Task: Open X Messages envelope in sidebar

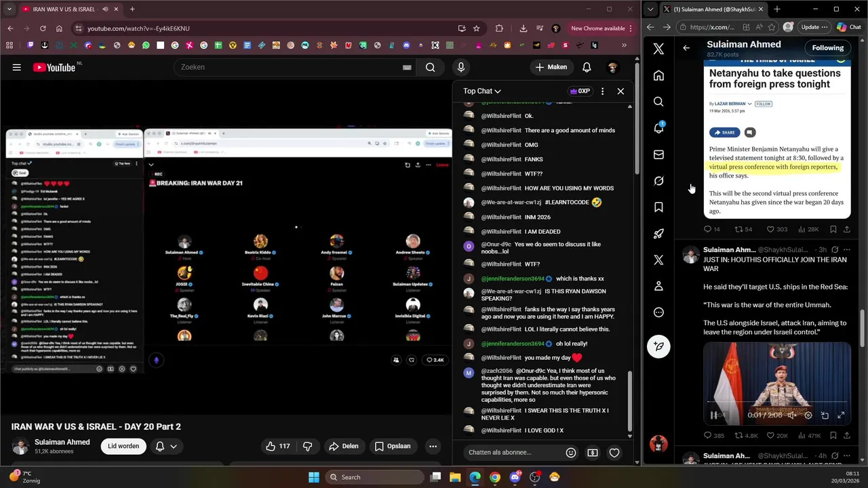Action: [658, 155]
